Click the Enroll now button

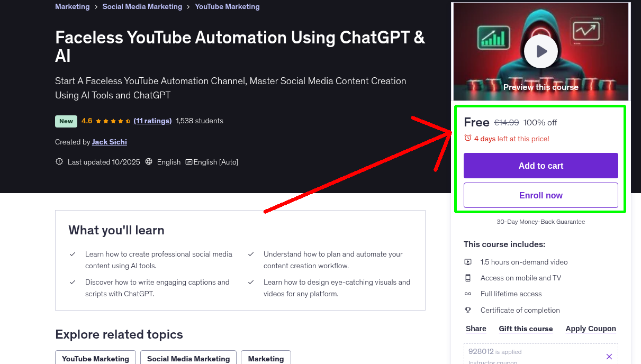[x=540, y=195]
